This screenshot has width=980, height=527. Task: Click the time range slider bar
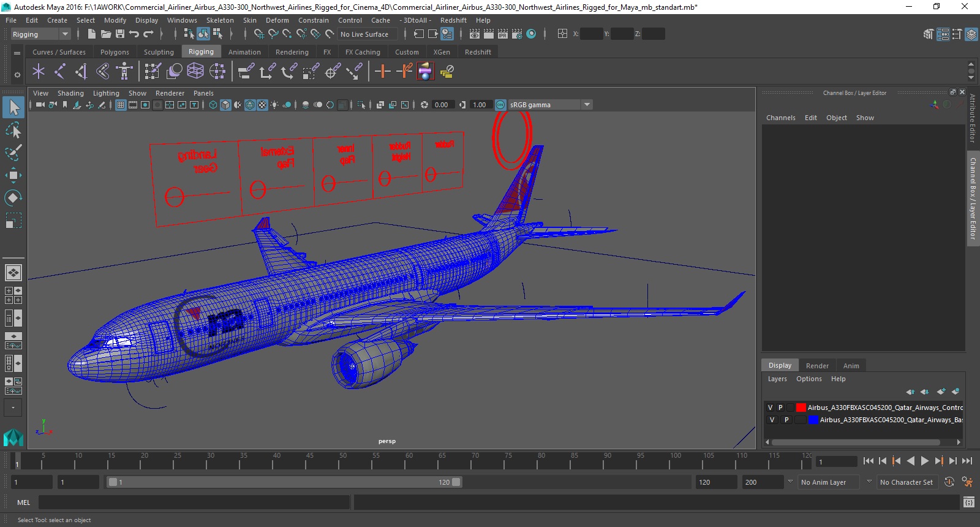coord(284,482)
